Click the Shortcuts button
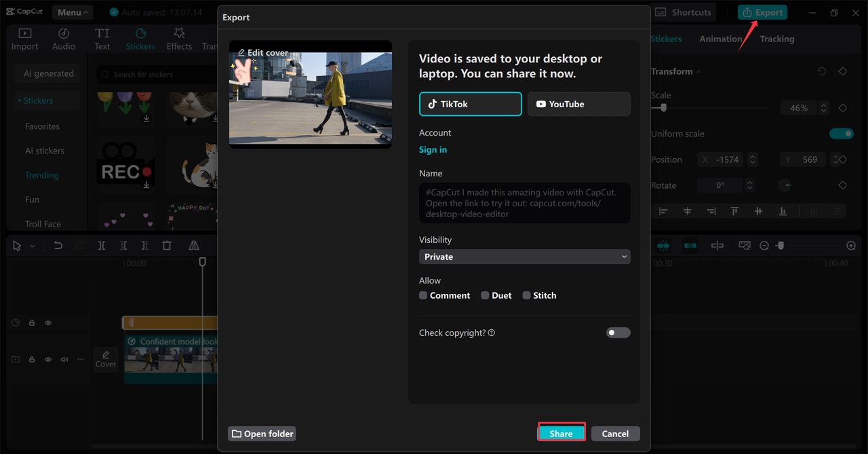This screenshot has width=868, height=454. 684,12
